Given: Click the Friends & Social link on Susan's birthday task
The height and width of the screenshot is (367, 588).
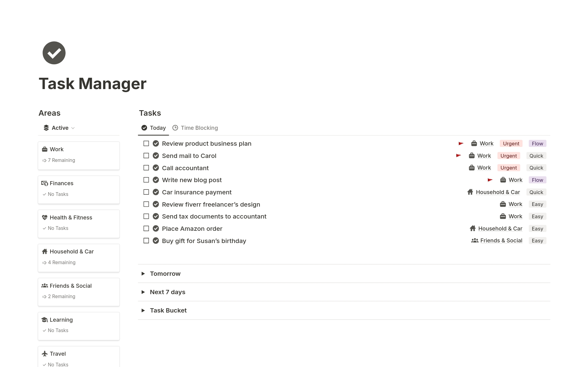Looking at the screenshot, I should (501, 241).
